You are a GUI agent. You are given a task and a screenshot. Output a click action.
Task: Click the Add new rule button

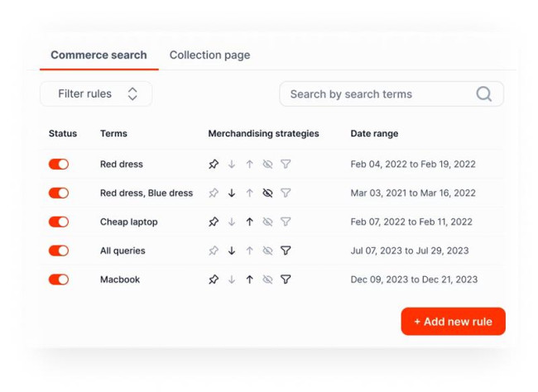pyautogui.click(x=453, y=322)
